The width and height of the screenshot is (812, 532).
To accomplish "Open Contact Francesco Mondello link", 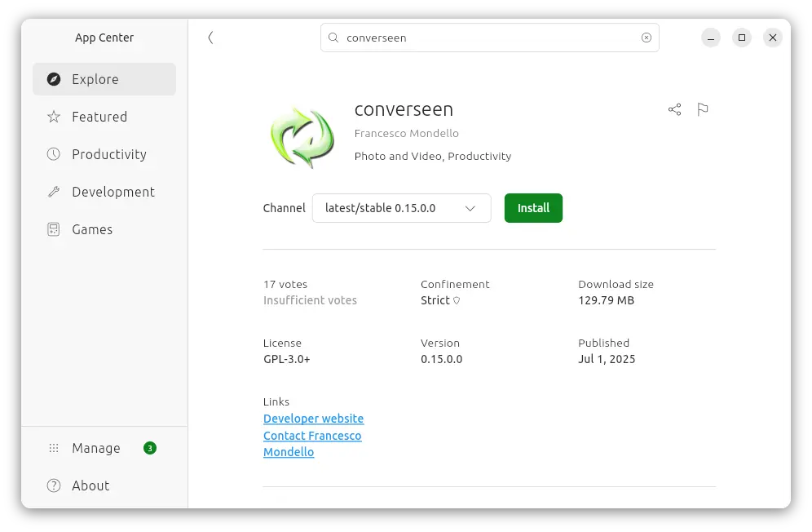I will coord(312,444).
